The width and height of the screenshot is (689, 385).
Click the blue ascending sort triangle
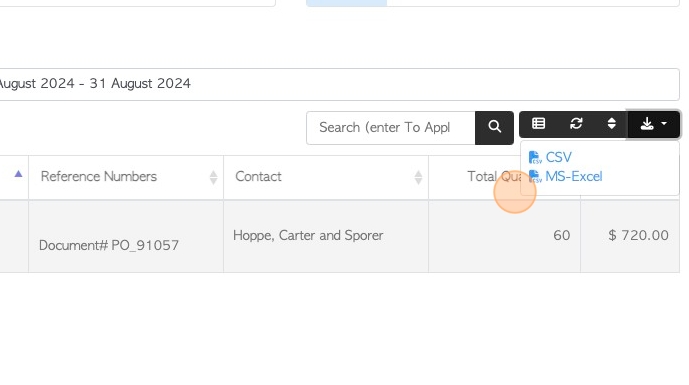coord(18,174)
